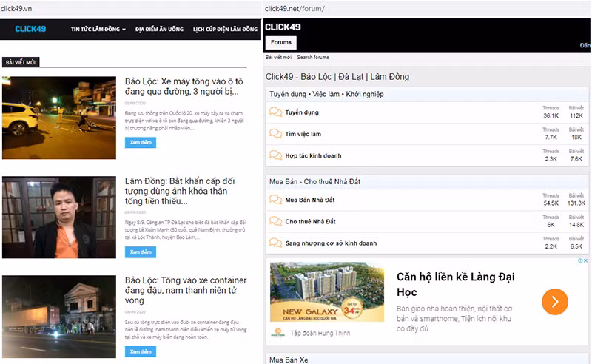Click the 112K posts count for Tuyển dụng
Viewport: 592px width, 364px height.
coord(576,115)
